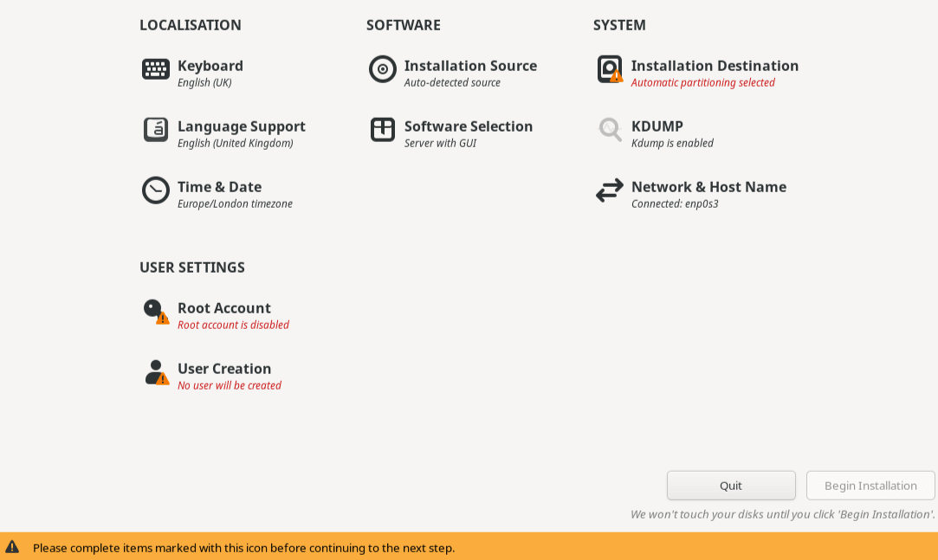Viewport: 938px width, 560px height.
Task: Click the Network & Host Name arrows icon
Action: 610,190
